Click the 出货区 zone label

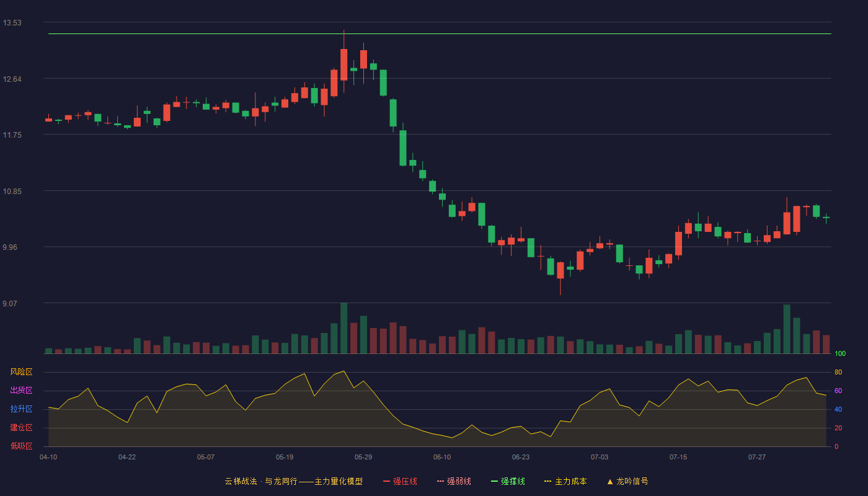point(21,391)
